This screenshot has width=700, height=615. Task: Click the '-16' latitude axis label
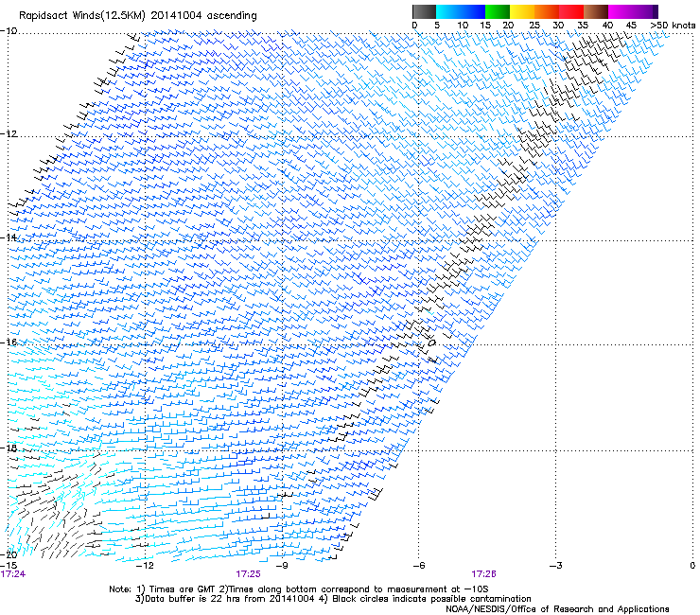(x=9, y=342)
